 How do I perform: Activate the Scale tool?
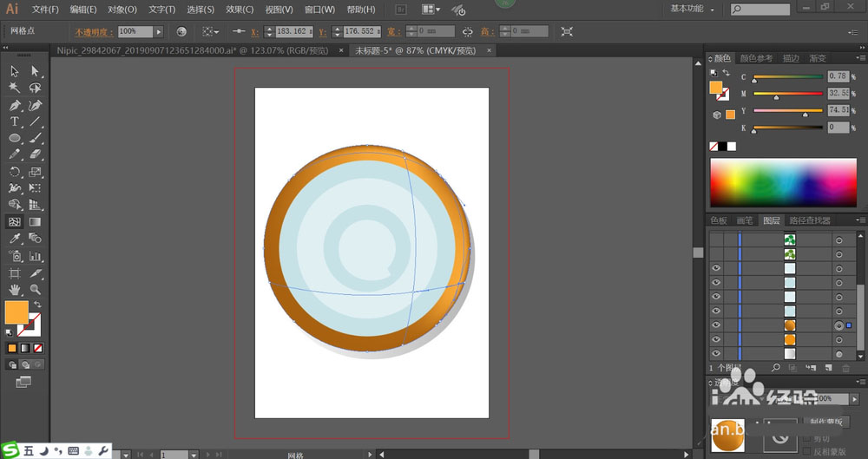(36, 172)
